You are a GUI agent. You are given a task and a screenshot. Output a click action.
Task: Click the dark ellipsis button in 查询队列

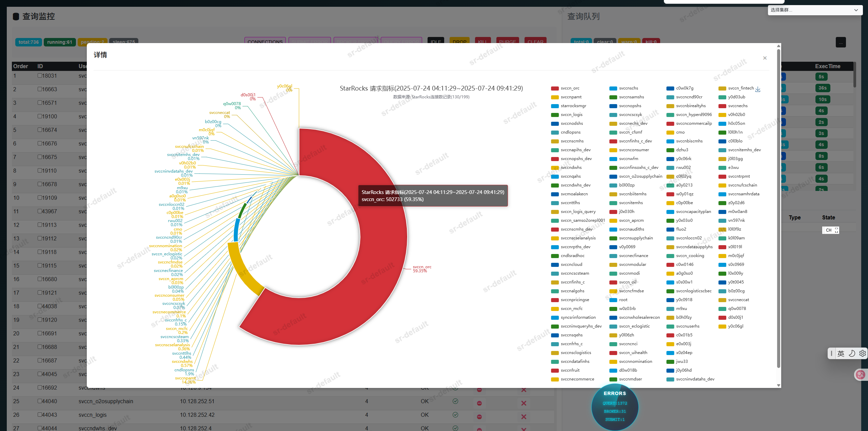(841, 42)
